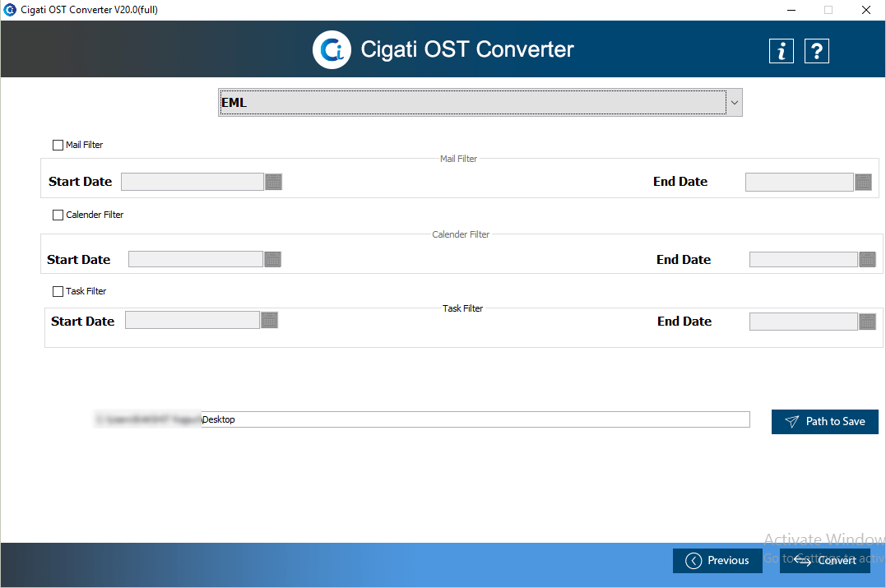Screen dimensions: 886x588
Task: Open calendar picker for Calender Filter End Date
Action: pyautogui.click(x=867, y=259)
